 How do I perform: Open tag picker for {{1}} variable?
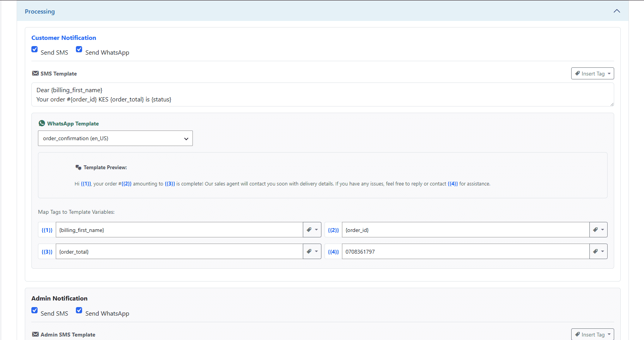[x=312, y=230]
